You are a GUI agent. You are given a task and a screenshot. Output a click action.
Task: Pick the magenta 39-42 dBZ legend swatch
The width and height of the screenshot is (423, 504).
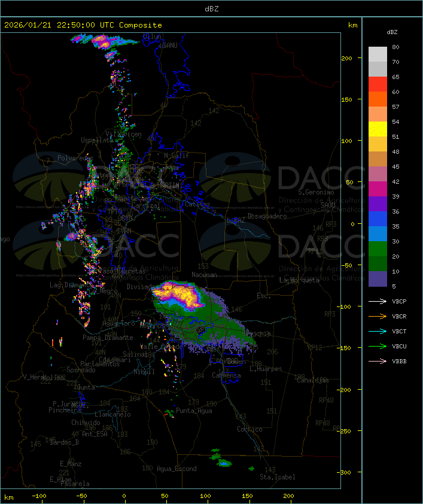click(x=378, y=189)
